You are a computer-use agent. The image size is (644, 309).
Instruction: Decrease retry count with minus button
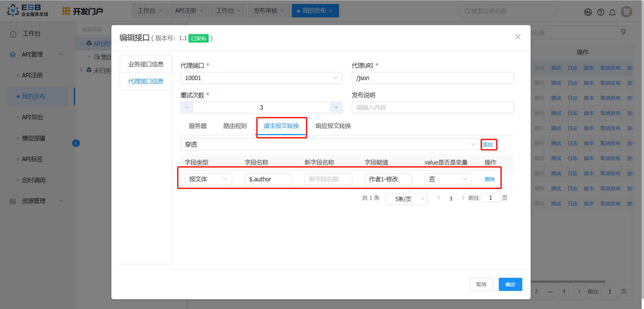[x=187, y=108]
